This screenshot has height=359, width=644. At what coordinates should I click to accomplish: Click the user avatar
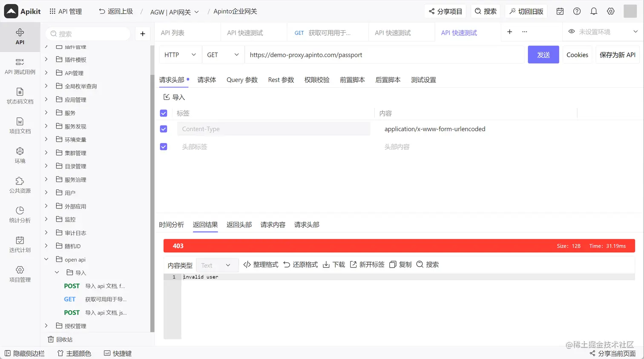(x=630, y=11)
